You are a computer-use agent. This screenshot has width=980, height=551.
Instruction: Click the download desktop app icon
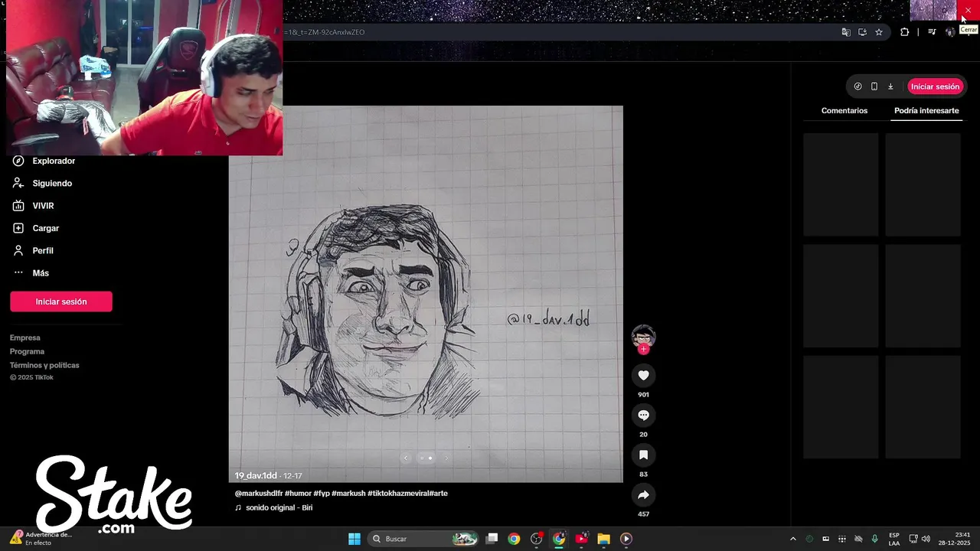(890, 86)
